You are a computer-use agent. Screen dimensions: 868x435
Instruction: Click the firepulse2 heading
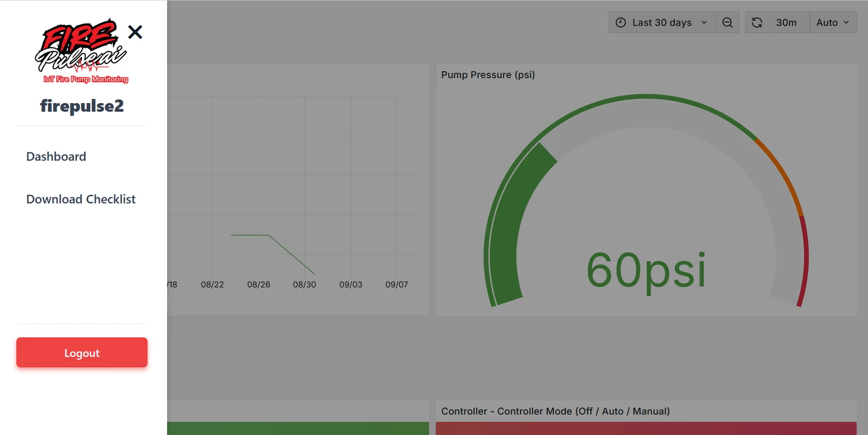pyautogui.click(x=82, y=106)
